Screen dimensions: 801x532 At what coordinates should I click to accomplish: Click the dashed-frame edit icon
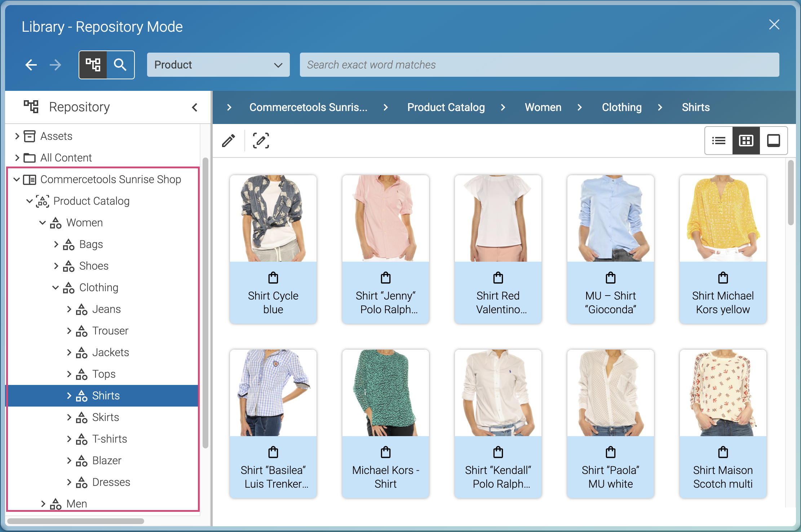261,141
